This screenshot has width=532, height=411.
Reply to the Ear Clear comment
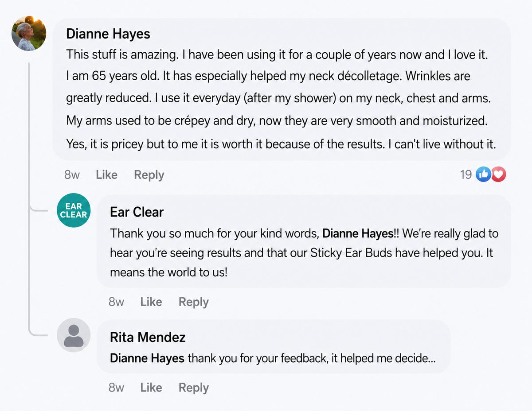pos(194,302)
